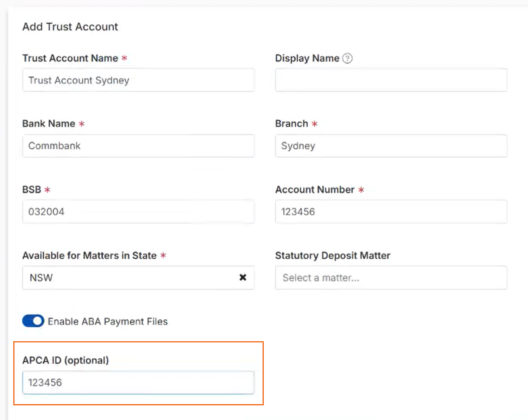The image size is (528, 420).
Task: Click the Bank Name label
Action: point(49,124)
